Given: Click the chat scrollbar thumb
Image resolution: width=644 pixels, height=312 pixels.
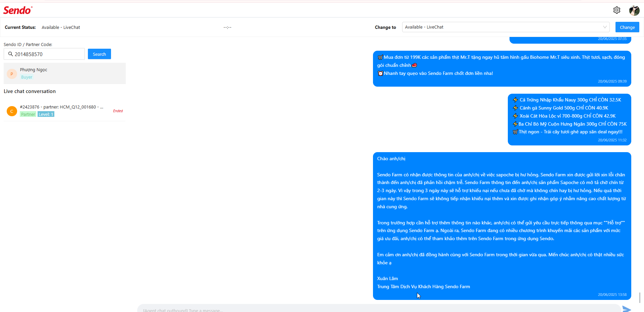Looking at the screenshot, I should click(x=640, y=298).
